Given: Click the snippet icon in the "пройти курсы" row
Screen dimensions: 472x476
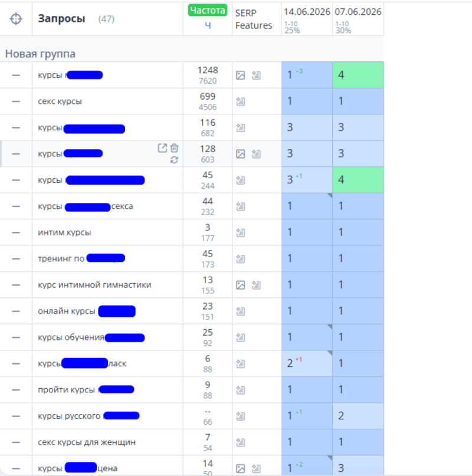Looking at the screenshot, I should (241, 390).
